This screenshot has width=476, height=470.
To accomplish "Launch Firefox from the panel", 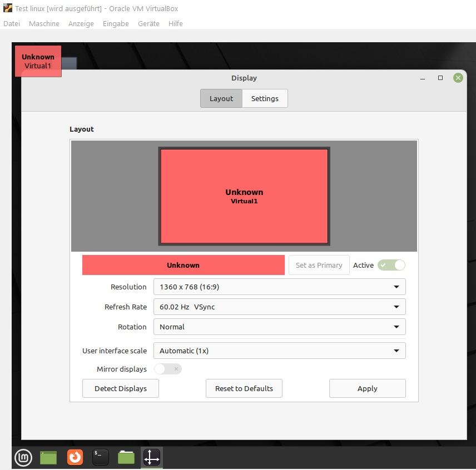I will (x=75, y=457).
